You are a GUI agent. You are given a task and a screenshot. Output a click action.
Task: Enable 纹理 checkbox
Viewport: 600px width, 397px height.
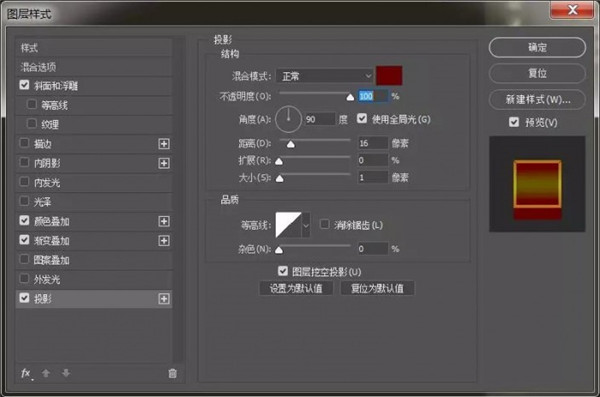point(32,124)
